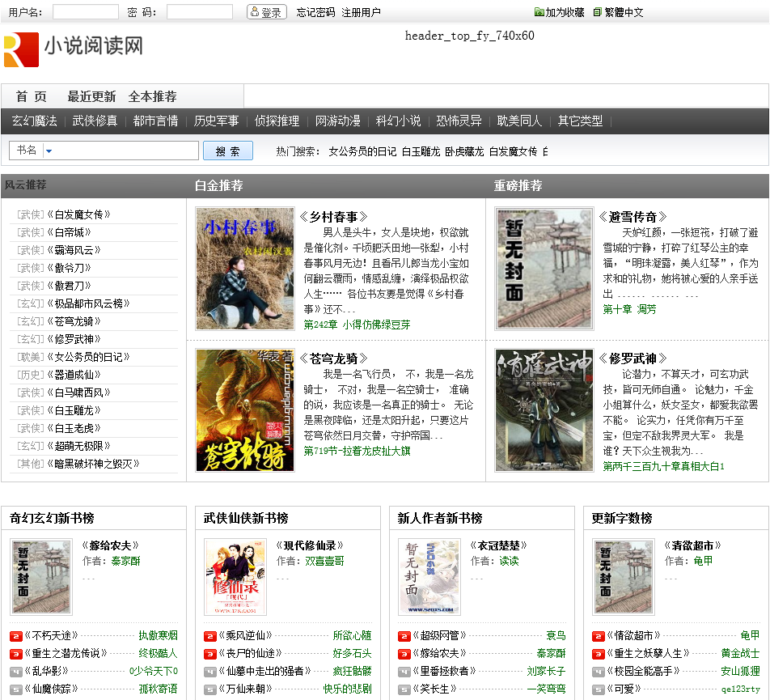770x700 pixels.
Task: Focus the 密码 password field
Action: point(199,12)
